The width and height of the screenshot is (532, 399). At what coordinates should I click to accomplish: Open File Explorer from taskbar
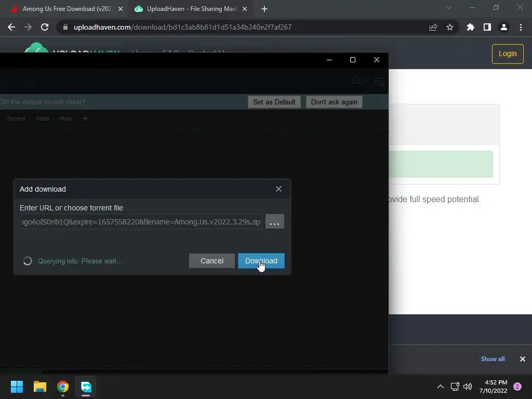pyautogui.click(x=39, y=387)
